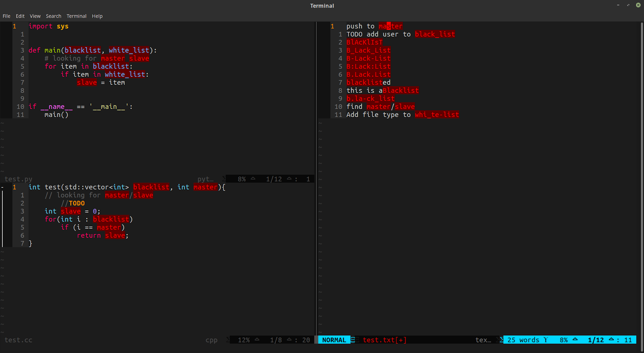Collapse the fold marker beside test.cc line 1
Screen dimensions: 644x353
2,187
